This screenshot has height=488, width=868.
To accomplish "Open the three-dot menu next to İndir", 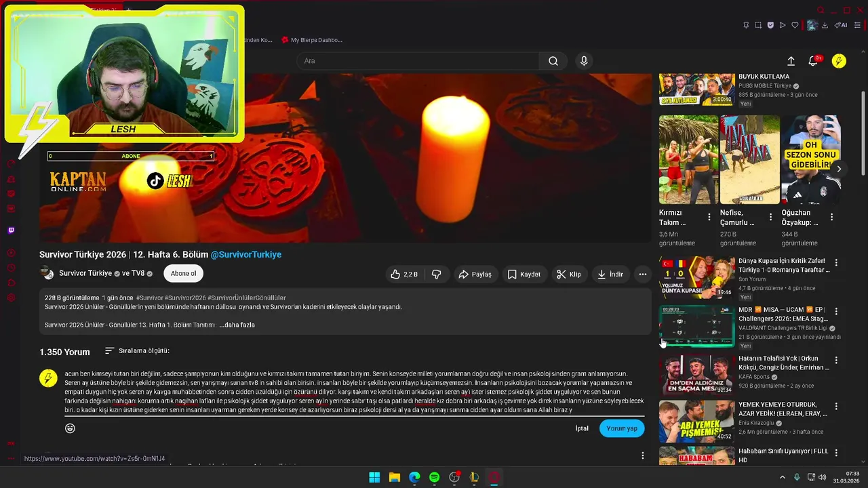I will tap(642, 274).
